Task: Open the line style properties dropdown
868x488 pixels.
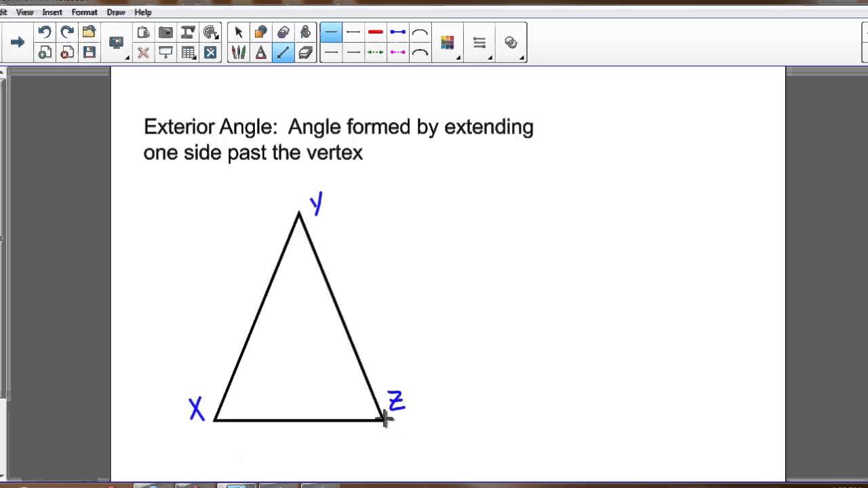Action: coord(480,43)
